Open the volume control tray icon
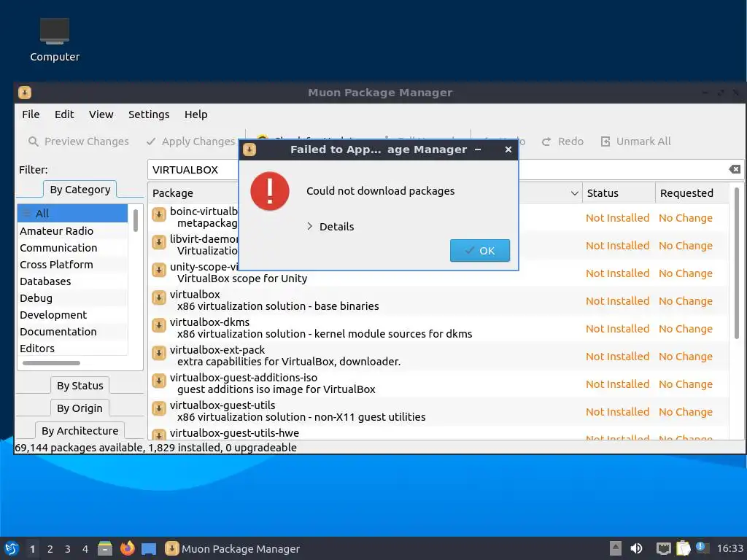This screenshot has height=560, width=747. coord(636,548)
